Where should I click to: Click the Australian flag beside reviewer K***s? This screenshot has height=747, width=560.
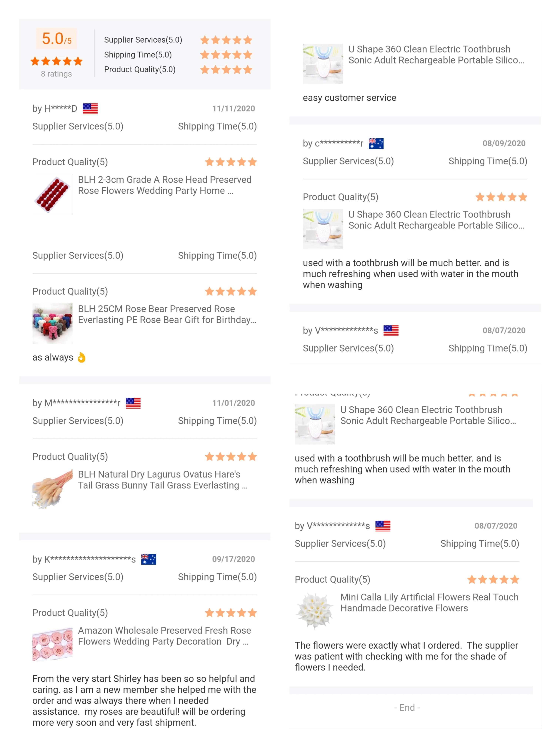[x=149, y=559]
